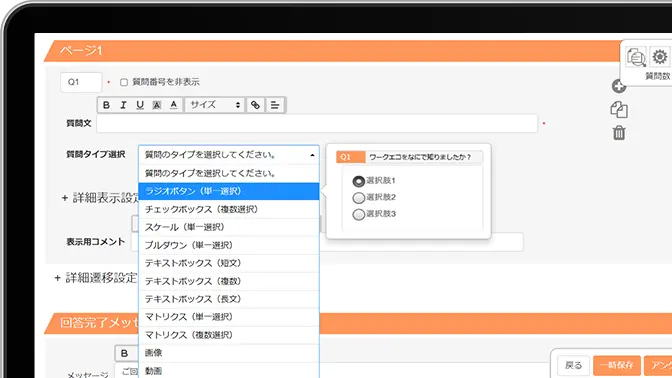This screenshot has height=378, width=672.
Task: Choose スケール（単一選択） option
Action: pyautogui.click(x=229, y=227)
